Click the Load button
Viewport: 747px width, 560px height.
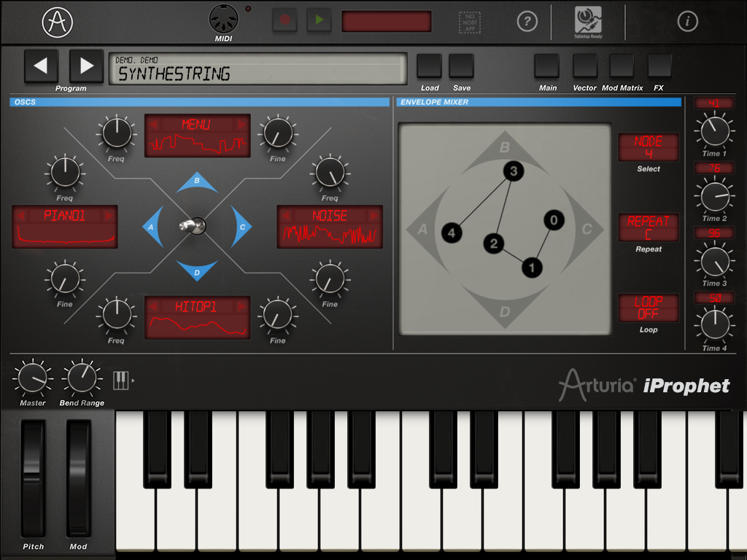tap(429, 66)
